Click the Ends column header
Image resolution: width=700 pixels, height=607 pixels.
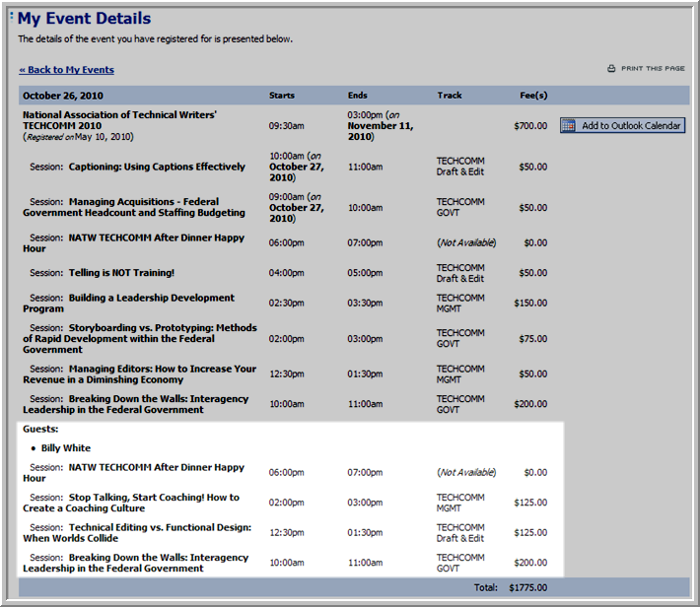(358, 96)
